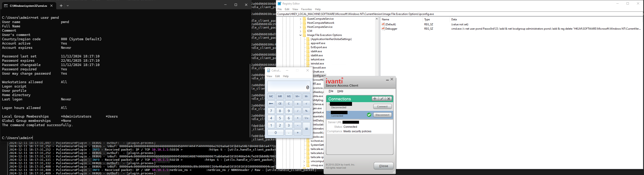The width and height of the screenshot is (644, 175).
Task: Close the cmd.exe terminal tab
Action: pyautogui.click(x=51, y=6)
